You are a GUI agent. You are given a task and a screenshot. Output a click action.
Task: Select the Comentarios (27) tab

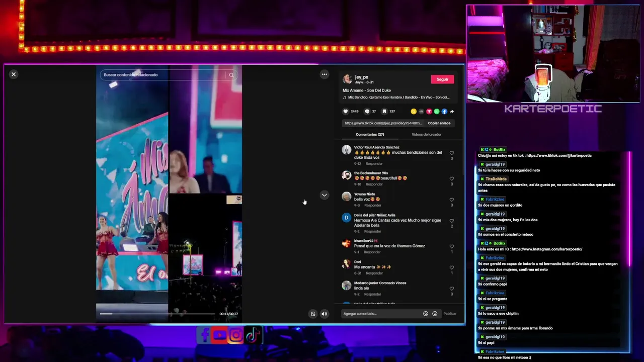(x=370, y=135)
